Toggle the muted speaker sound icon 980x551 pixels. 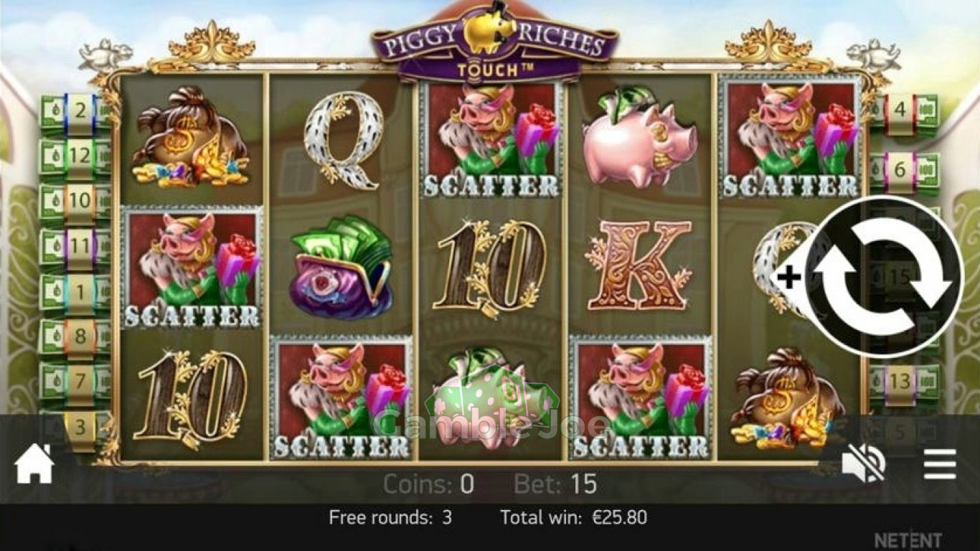(864, 463)
